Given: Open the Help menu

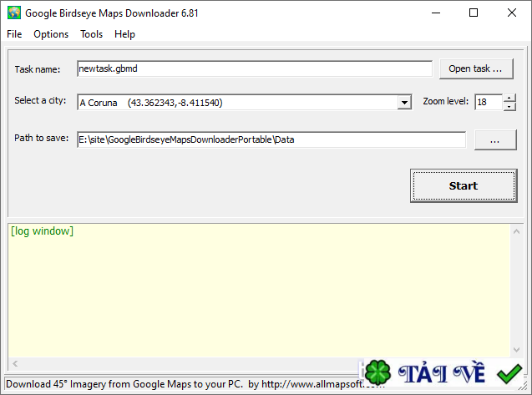Looking at the screenshot, I should coord(124,34).
